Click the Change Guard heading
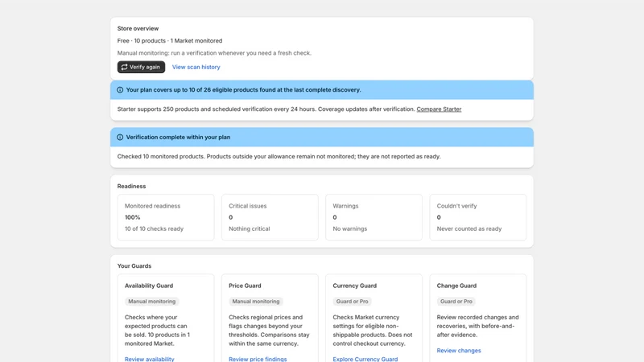 [x=456, y=286]
